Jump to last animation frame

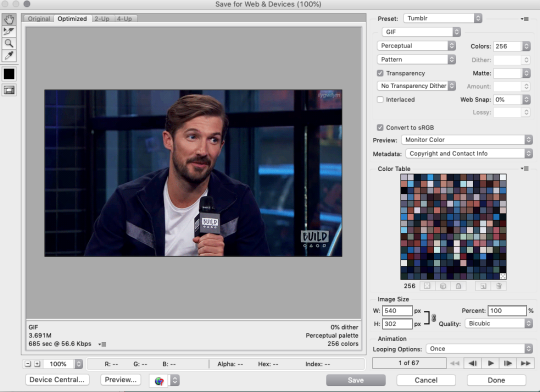tap(526, 363)
